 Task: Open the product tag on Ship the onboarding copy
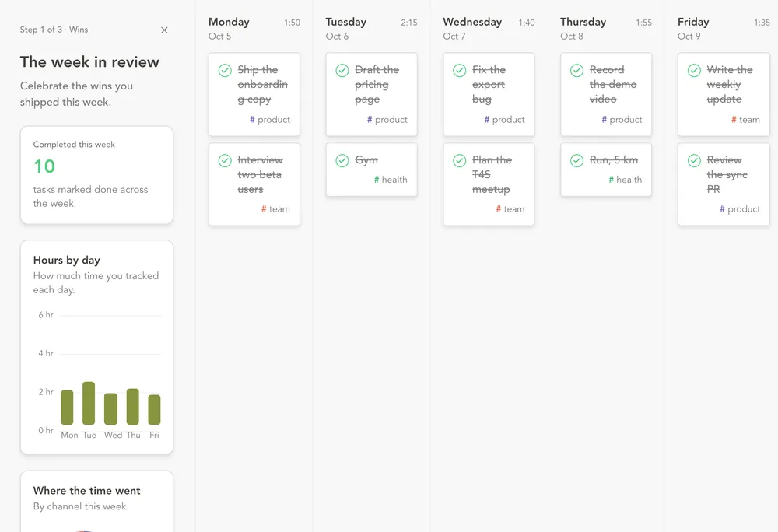pos(270,120)
